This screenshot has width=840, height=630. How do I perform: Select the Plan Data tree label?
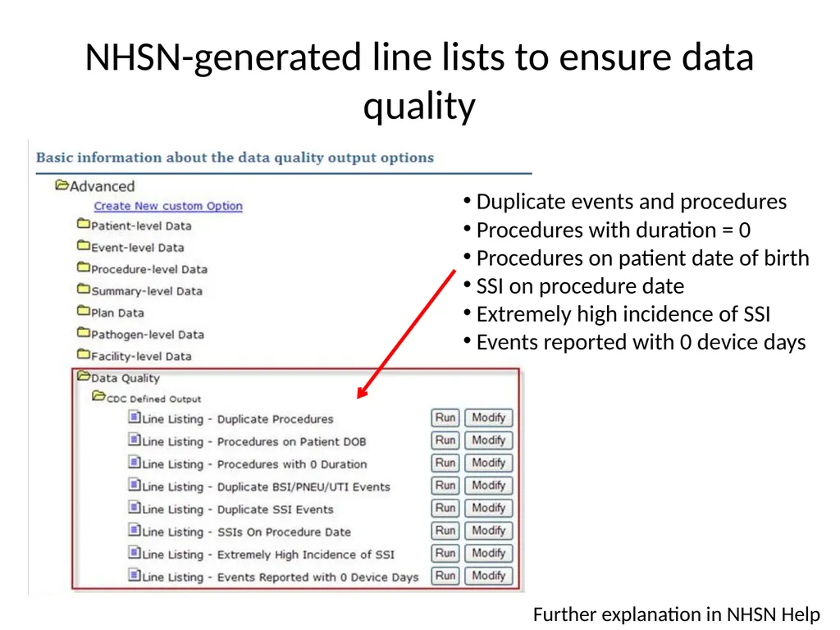tap(117, 313)
